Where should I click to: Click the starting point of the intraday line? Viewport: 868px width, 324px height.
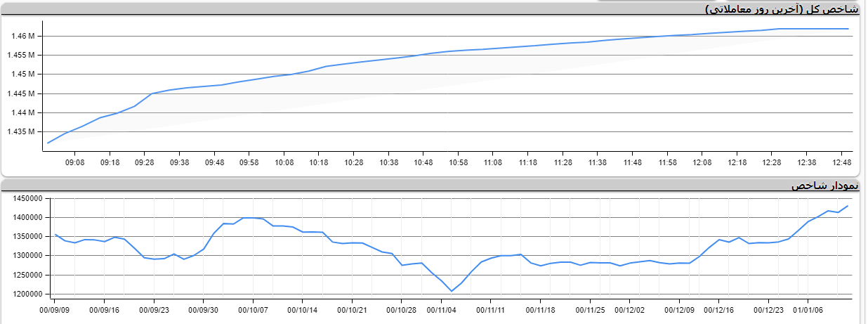tap(48, 143)
